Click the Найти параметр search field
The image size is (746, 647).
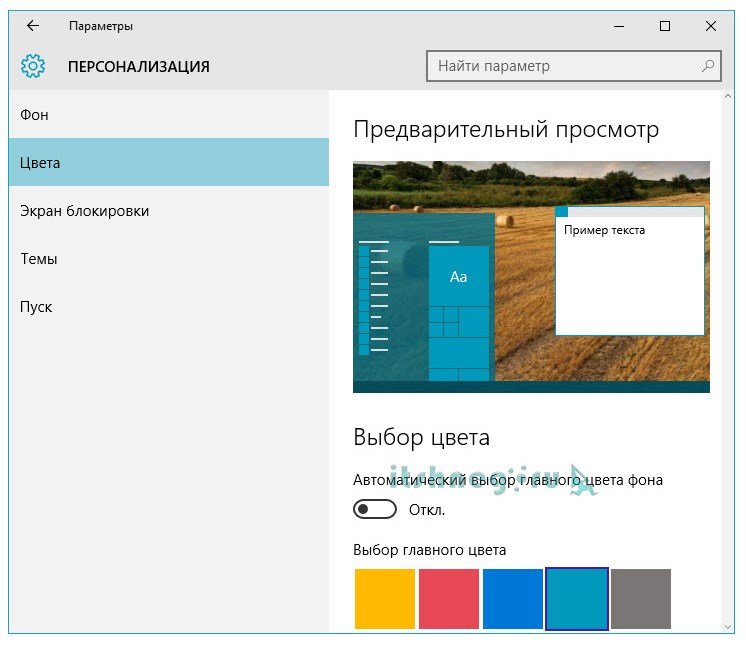[x=560, y=67]
